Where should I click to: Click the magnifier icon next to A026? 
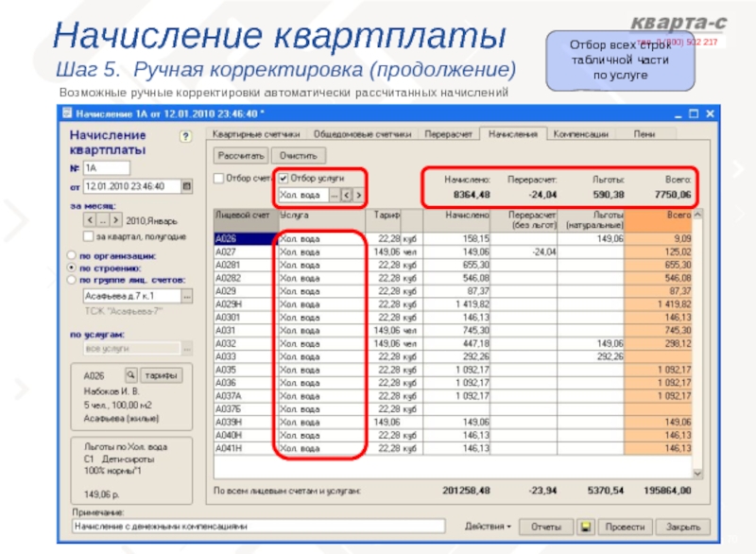[130, 375]
